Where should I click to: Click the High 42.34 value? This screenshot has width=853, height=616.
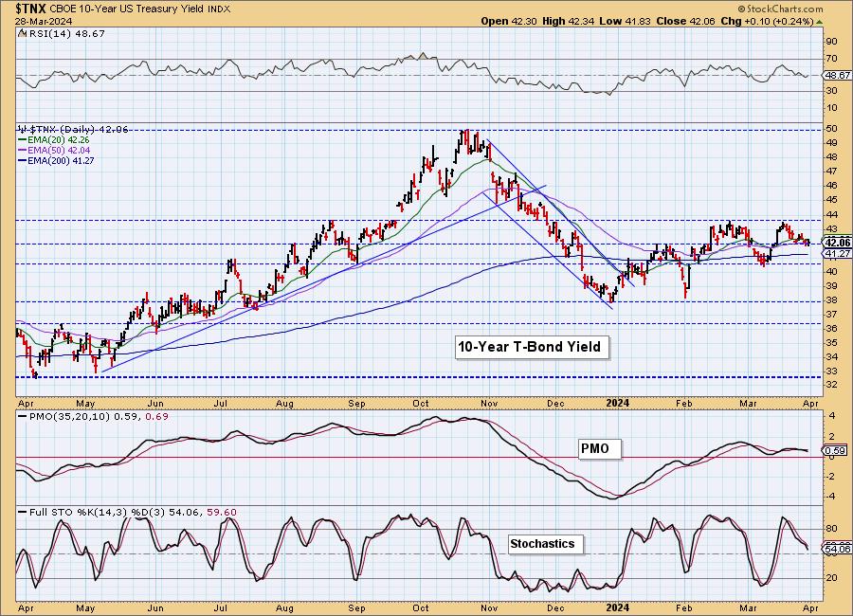[x=568, y=21]
